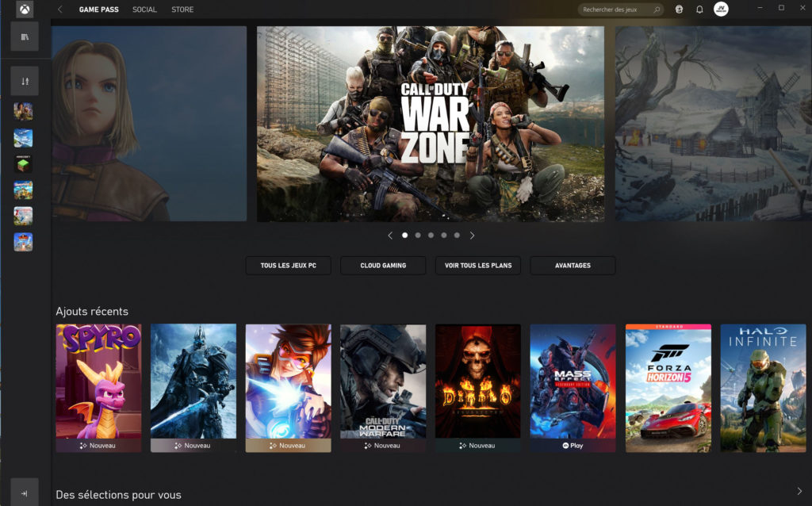Show next carousel slide

472,235
